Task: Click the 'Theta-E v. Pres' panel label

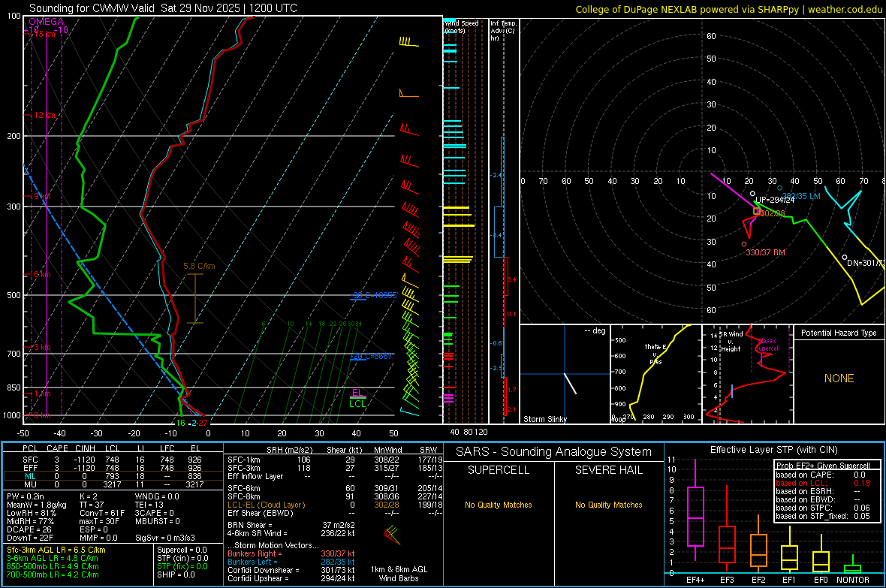Action: tap(655, 354)
